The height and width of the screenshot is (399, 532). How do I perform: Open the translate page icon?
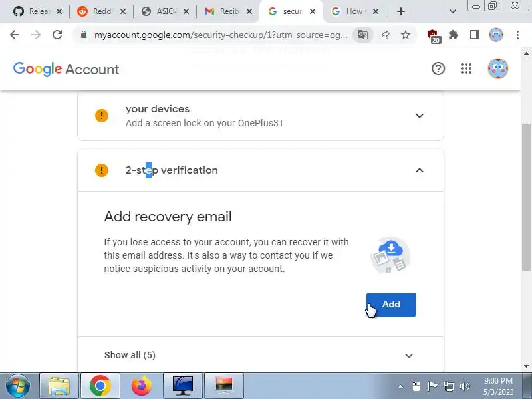click(x=362, y=35)
